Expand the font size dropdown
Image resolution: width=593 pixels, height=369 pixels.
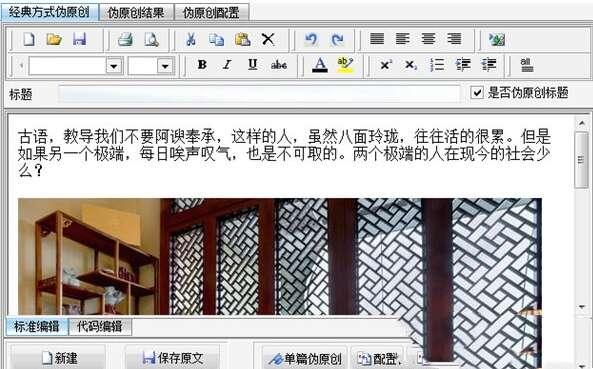click(165, 66)
